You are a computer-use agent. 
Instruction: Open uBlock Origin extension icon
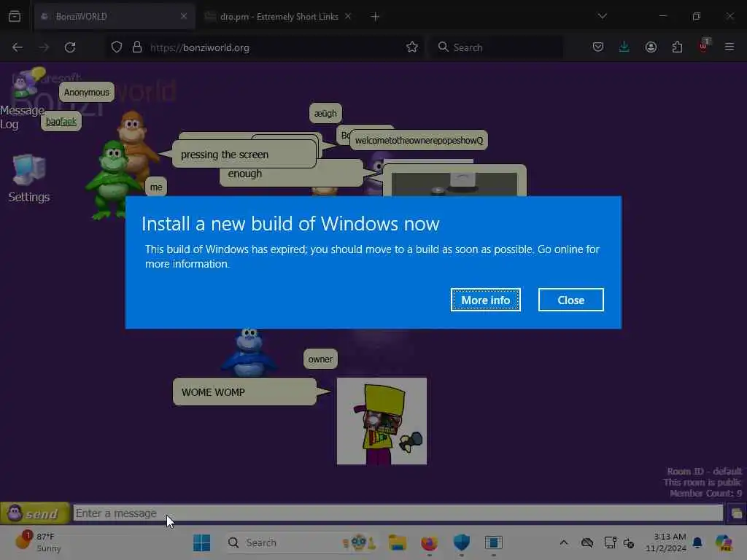[x=704, y=46]
